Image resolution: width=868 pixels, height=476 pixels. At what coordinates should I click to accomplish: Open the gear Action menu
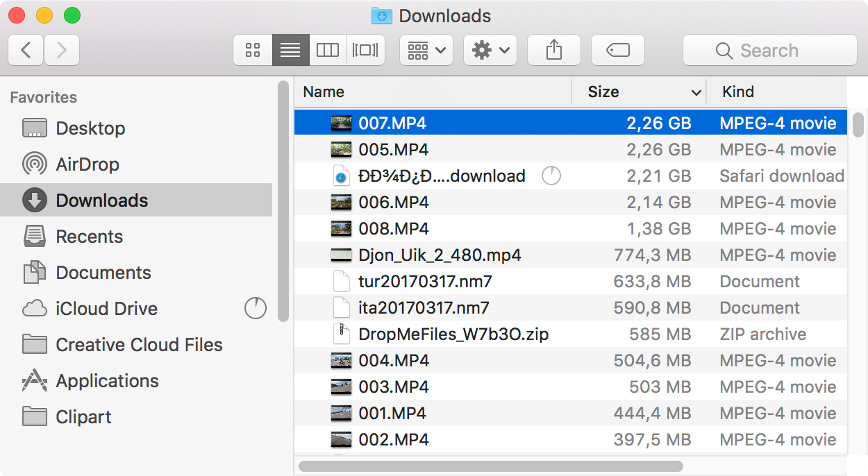pyautogui.click(x=490, y=50)
